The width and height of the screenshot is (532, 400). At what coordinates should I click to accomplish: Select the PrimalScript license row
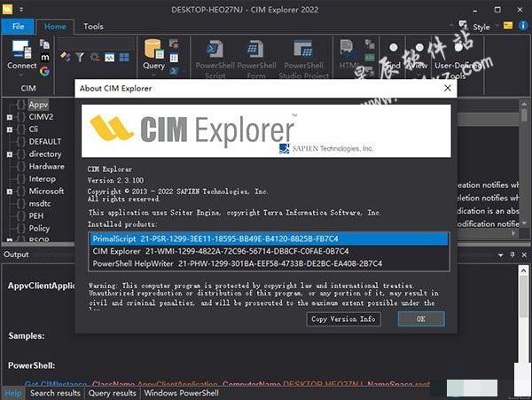click(269, 239)
